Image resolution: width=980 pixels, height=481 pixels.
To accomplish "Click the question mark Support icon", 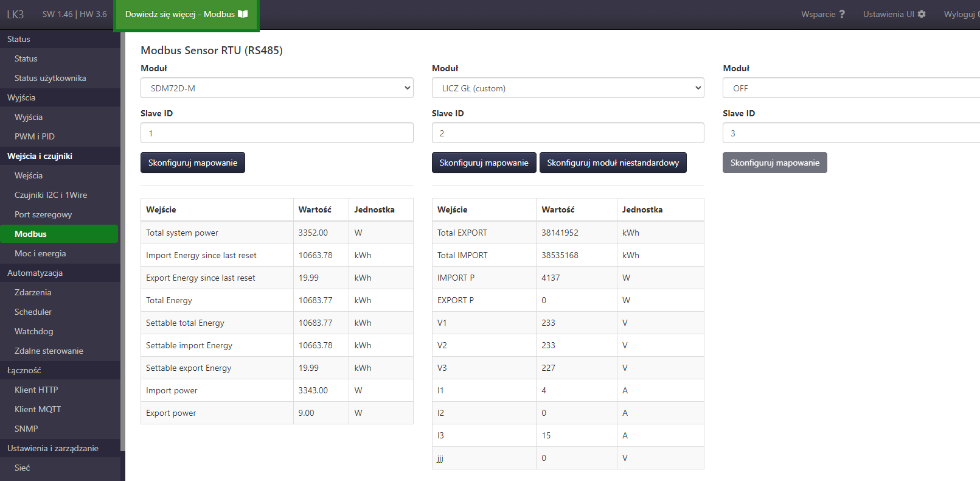I will click(842, 14).
